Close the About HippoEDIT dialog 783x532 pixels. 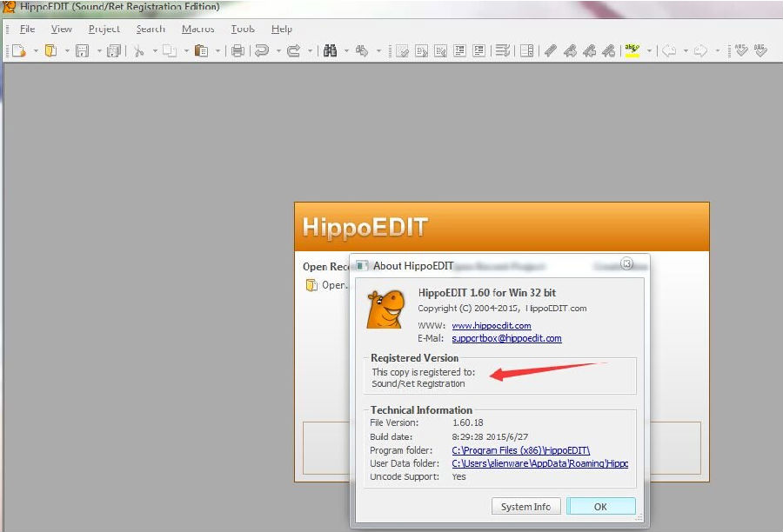coord(626,263)
